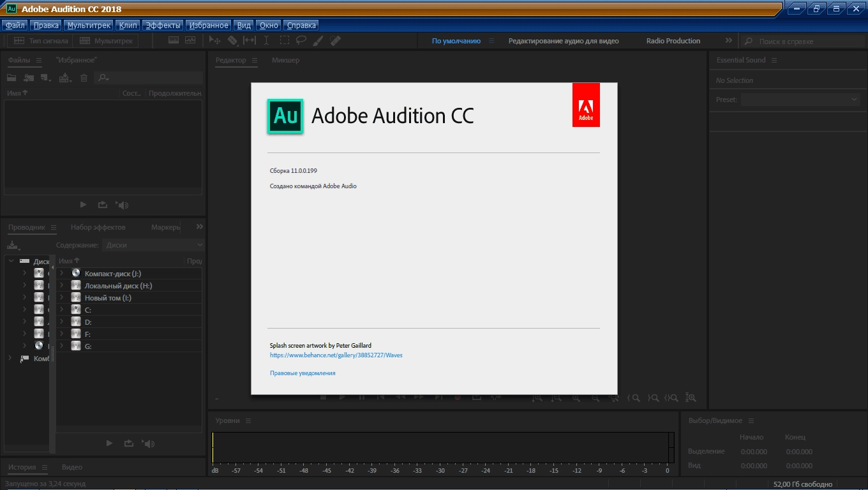Click the import file icon in Файлы panel
Viewport: 868px width, 490px height.
click(29, 78)
